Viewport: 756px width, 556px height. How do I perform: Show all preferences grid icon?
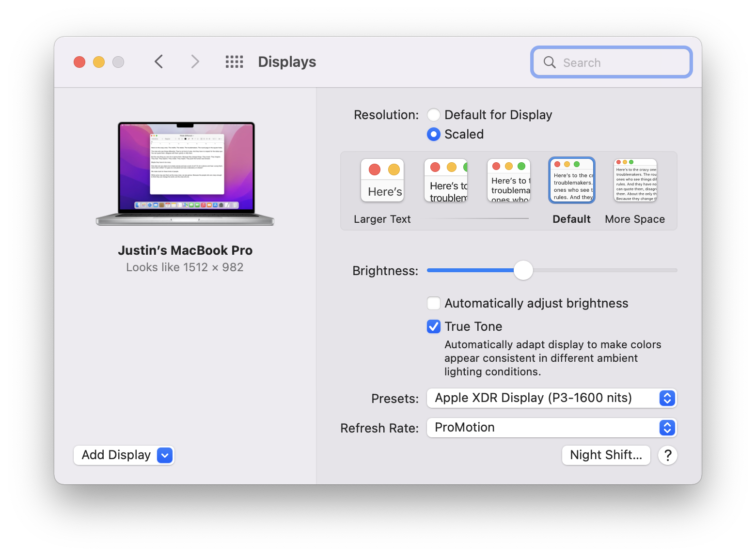(x=234, y=62)
